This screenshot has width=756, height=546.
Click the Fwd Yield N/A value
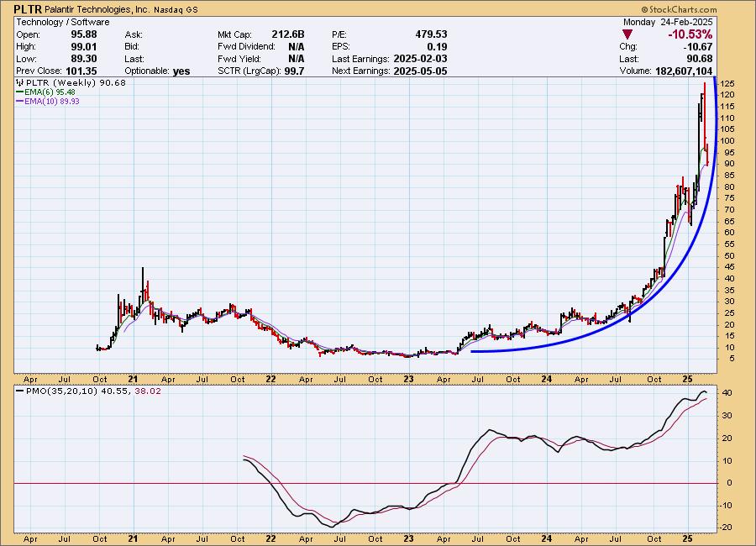pyautogui.click(x=296, y=59)
